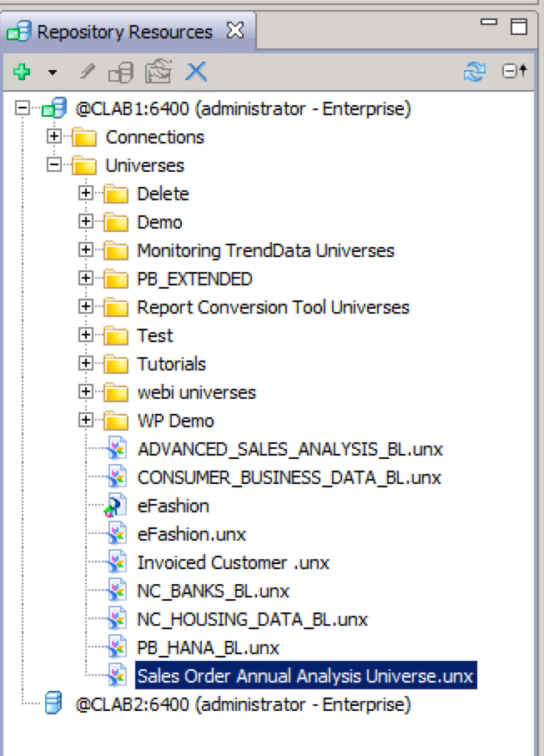Click the @CLAB2:6400 session database icon
The height and width of the screenshot is (756, 544).
(53, 703)
